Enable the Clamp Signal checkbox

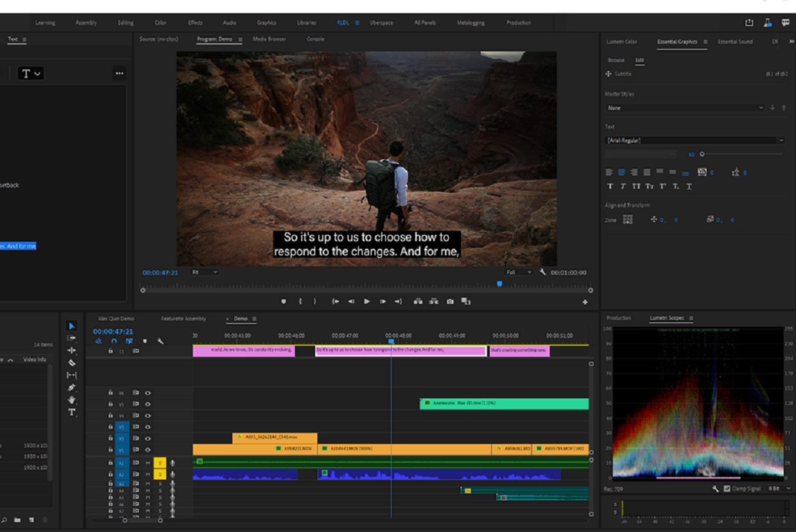coord(727,489)
